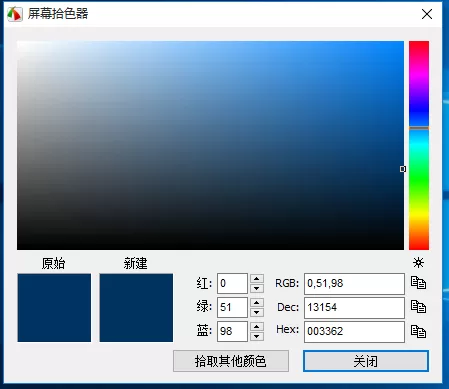Decrease the red (红) value with down arrow
This screenshot has width=449, height=389.
257,288
